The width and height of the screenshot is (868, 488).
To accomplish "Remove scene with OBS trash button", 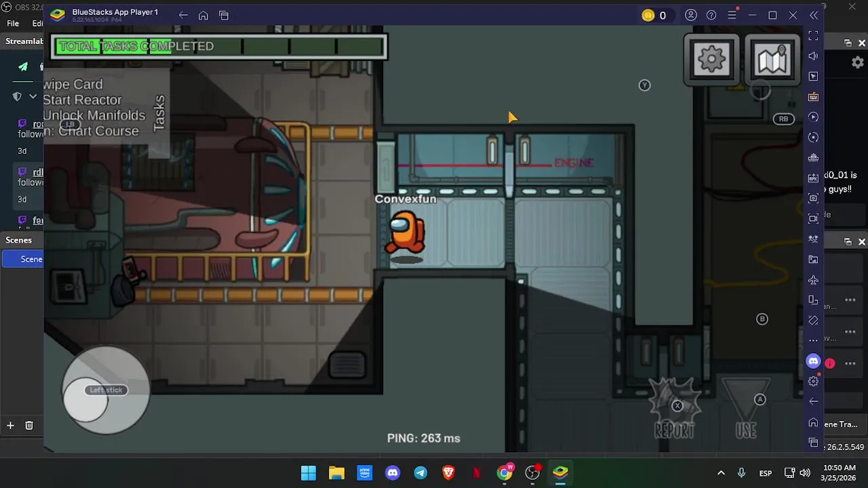I will coord(29,425).
